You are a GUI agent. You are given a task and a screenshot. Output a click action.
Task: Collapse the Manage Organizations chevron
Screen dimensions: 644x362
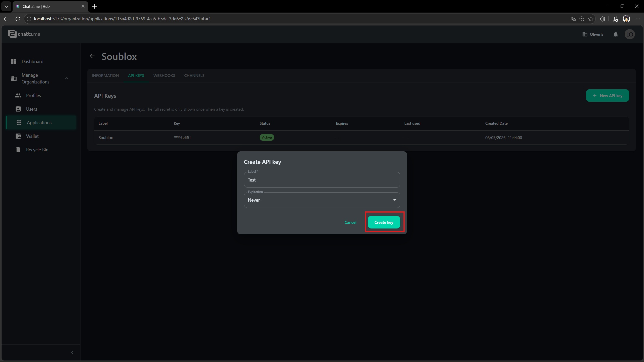67,78
